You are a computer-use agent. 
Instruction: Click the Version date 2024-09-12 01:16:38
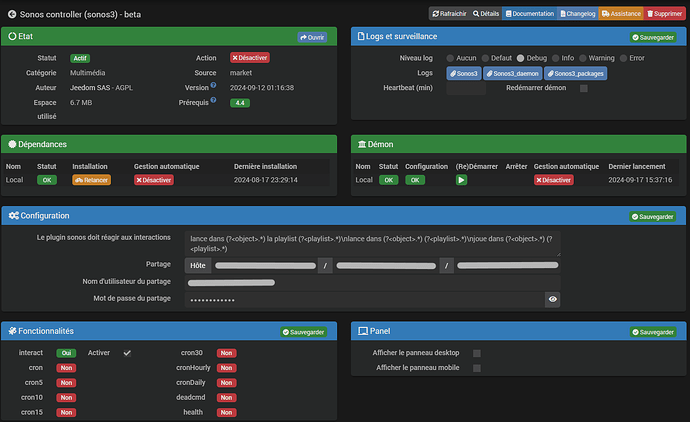pyautogui.click(x=262, y=88)
